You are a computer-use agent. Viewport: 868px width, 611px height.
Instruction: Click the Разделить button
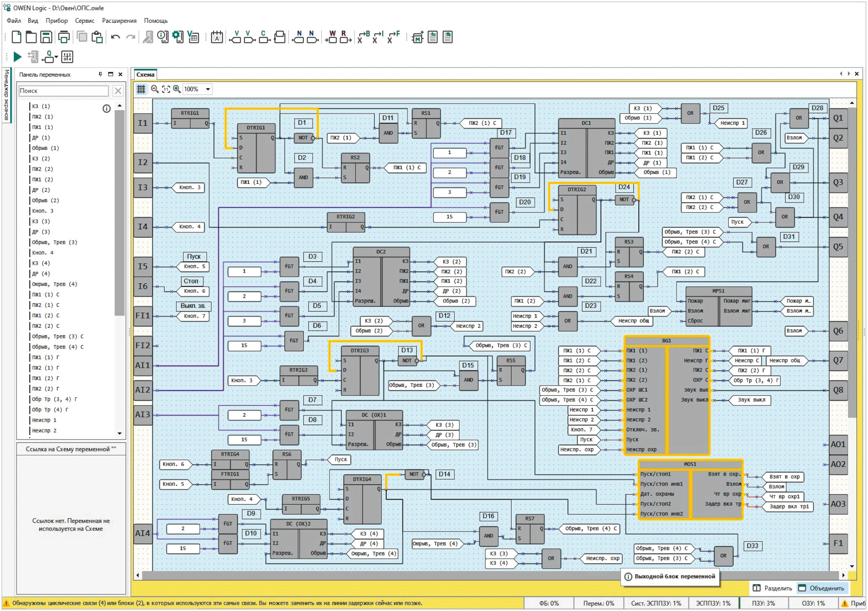(773, 588)
